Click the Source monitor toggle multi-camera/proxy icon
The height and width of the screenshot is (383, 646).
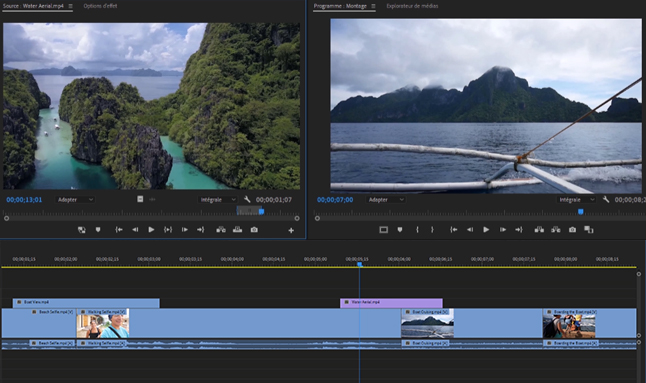pos(82,230)
